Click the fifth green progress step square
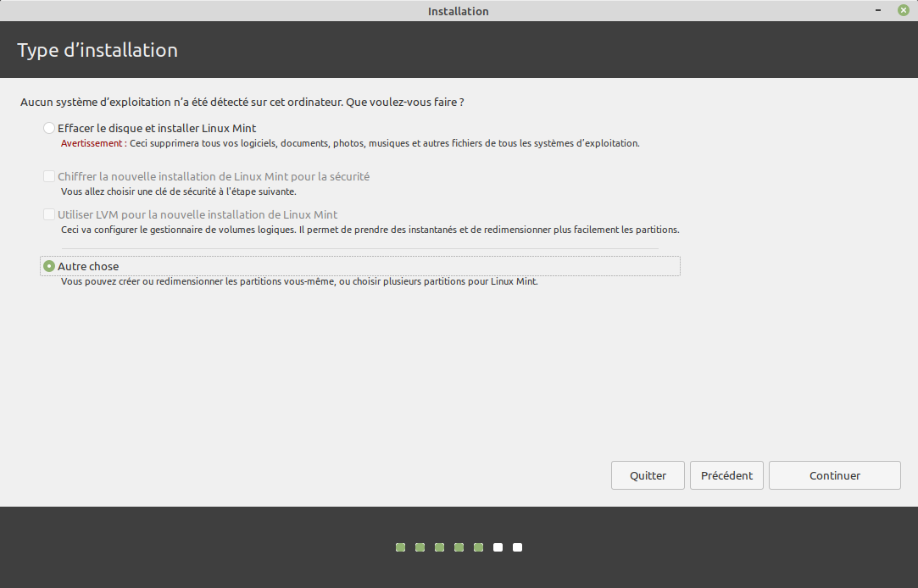Screen dimensions: 918x588 click(x=478, y=547)
